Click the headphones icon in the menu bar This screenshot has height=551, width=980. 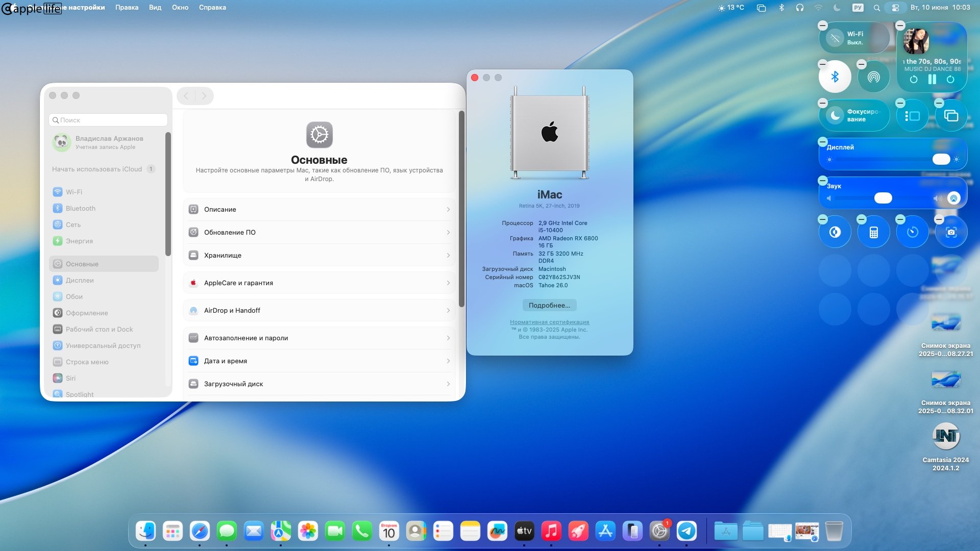pyautogui.click(x=800, y=8)
